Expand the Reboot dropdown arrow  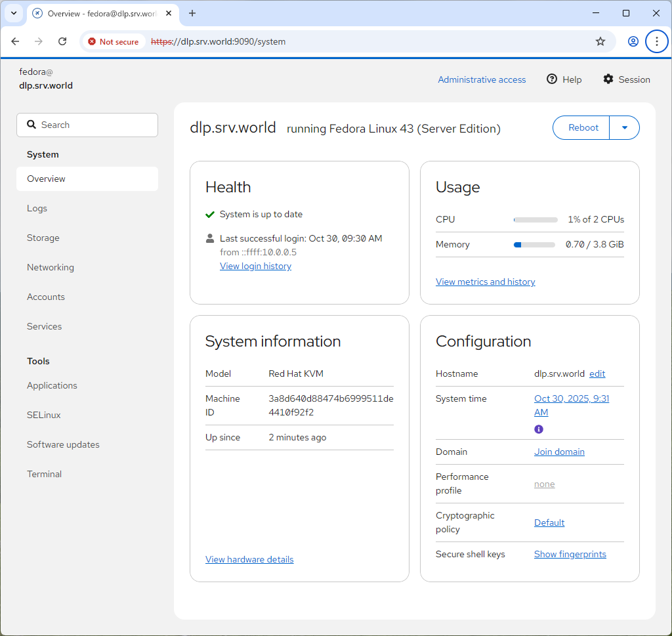(625, 128)
